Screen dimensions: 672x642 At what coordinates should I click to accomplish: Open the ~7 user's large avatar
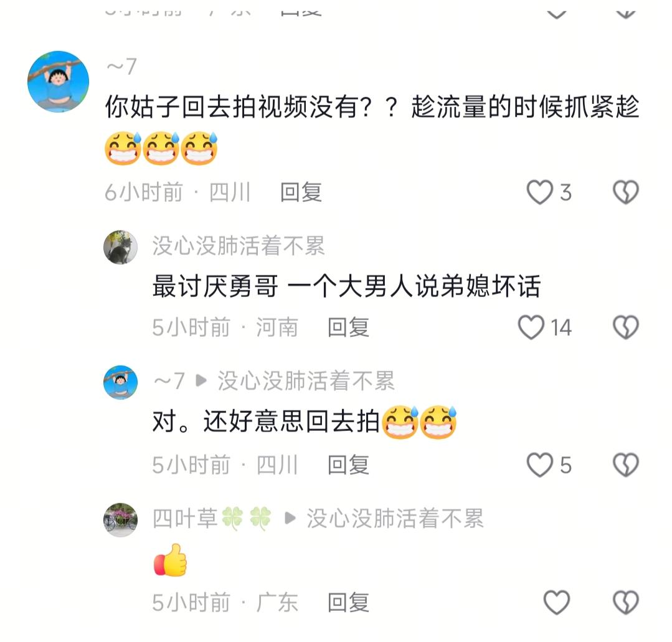click(x=59, y=82)
